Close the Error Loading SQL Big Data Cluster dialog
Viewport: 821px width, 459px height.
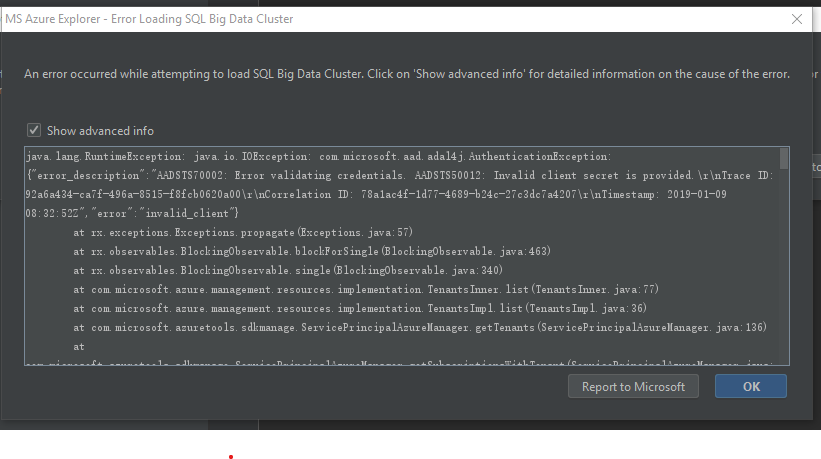point(797,19)
